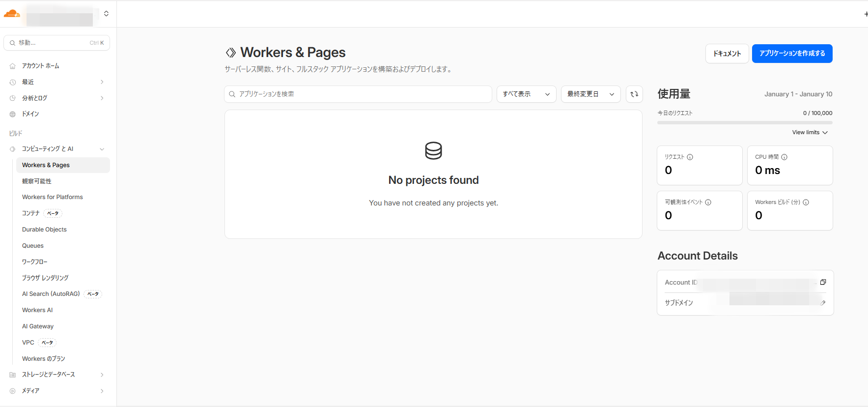Copy the Account ID using copy icon
Image resolution: width=868 pixels, height=407 pixels.
823,282
